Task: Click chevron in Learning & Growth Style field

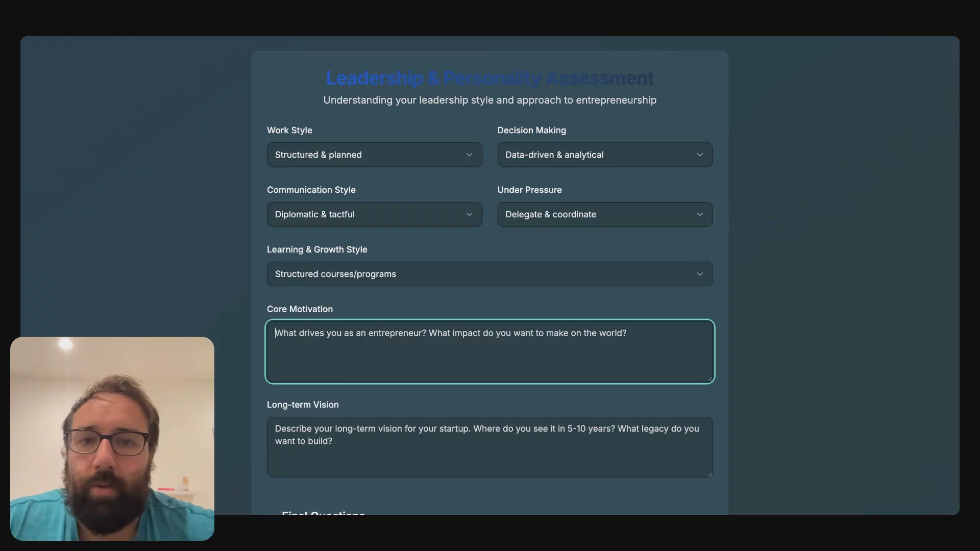Action: pos(700,274)
